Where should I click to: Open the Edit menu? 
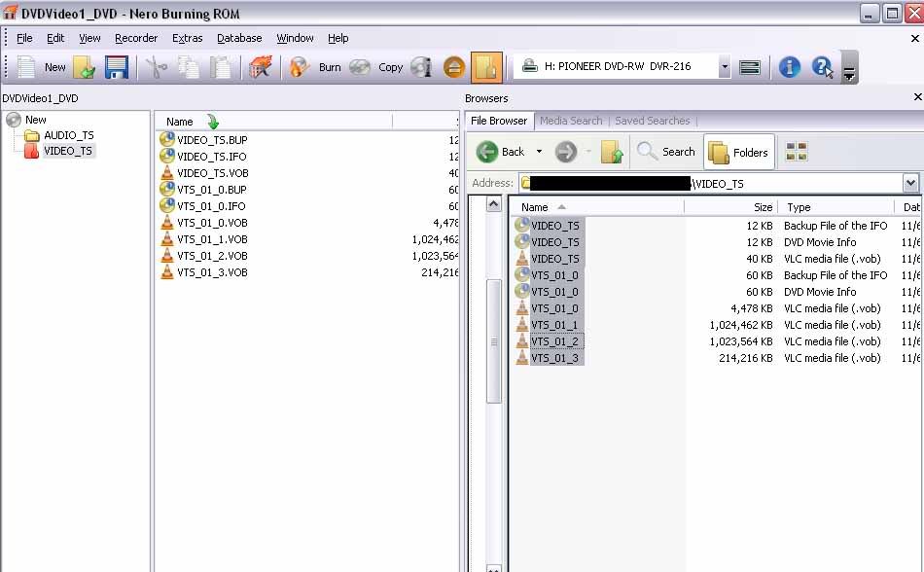pyautogui.click(x=55, y=38)
